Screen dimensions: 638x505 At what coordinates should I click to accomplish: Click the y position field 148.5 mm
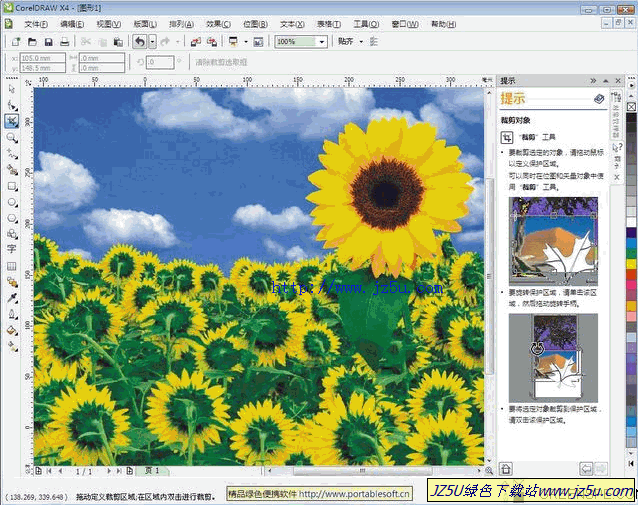42,68
